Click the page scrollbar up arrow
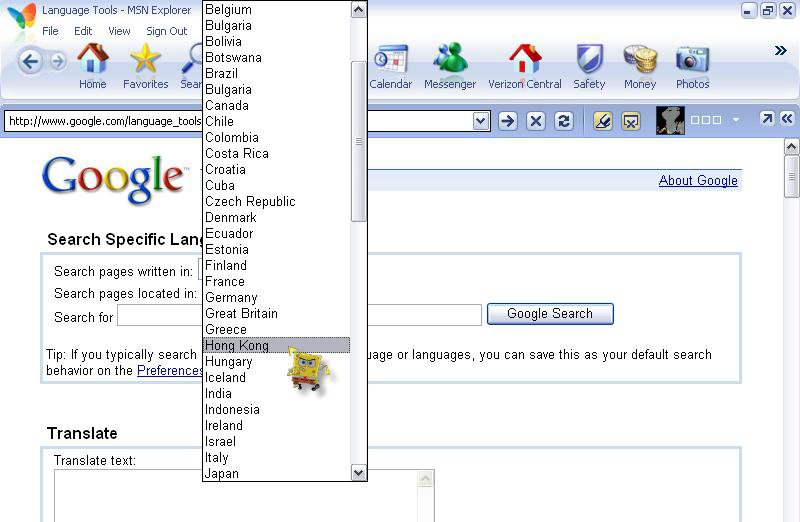 791,147
